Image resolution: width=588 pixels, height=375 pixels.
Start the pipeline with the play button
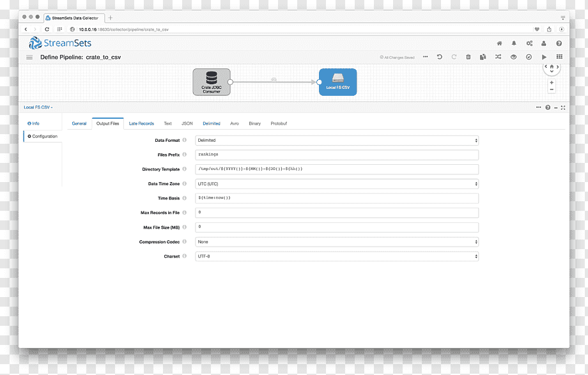pyautogui.click(x=544, y=57)
